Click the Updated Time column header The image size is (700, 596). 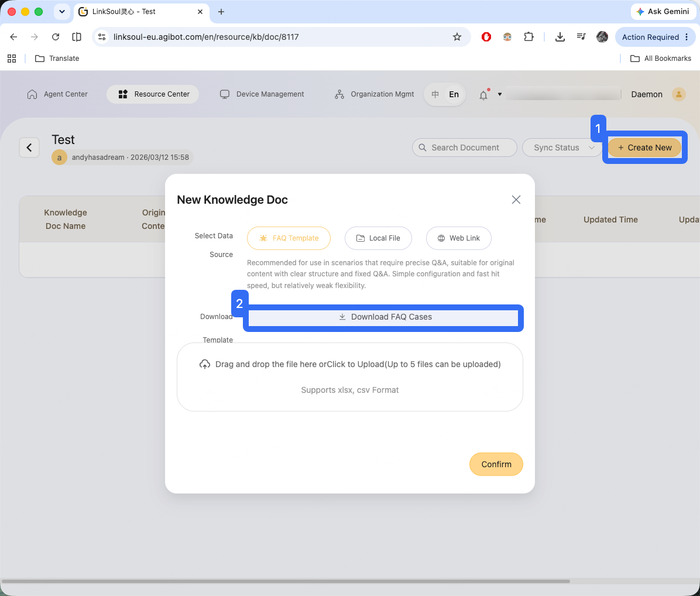tap(610, 220)
